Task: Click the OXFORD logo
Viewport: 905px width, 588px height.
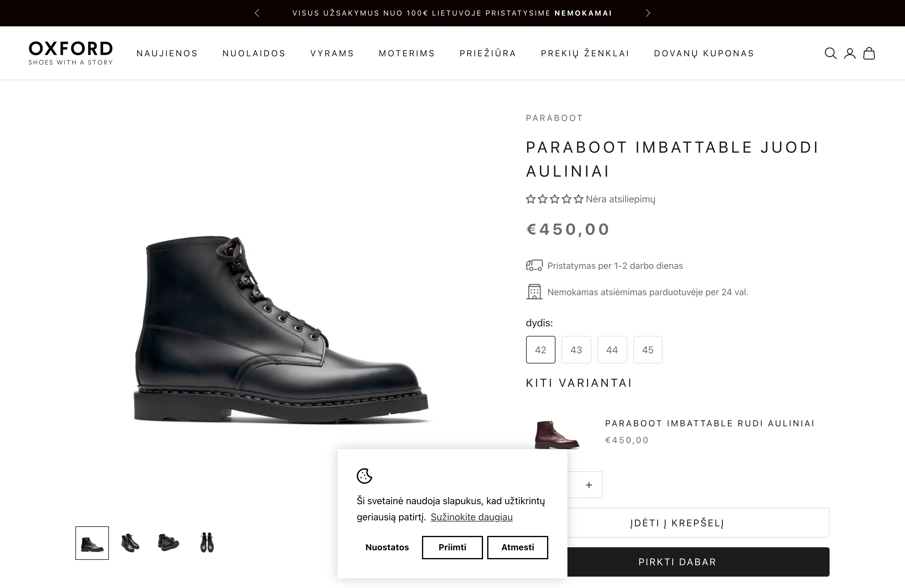Action: (x=71, y=53)
